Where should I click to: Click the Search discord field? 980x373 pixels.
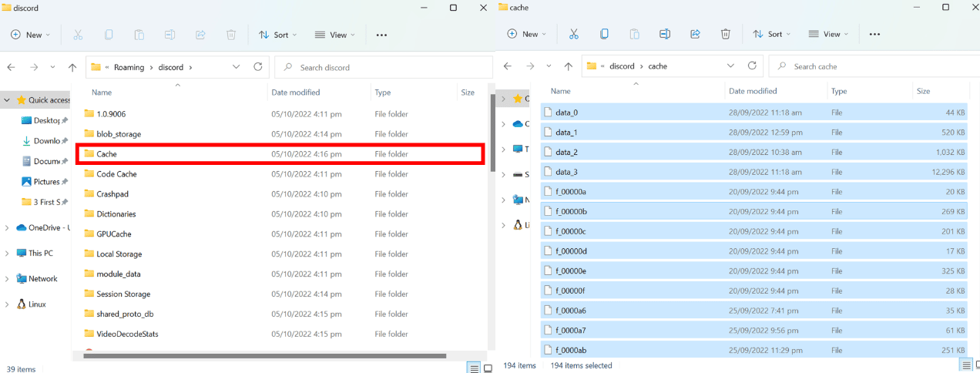tap(384, 67)
